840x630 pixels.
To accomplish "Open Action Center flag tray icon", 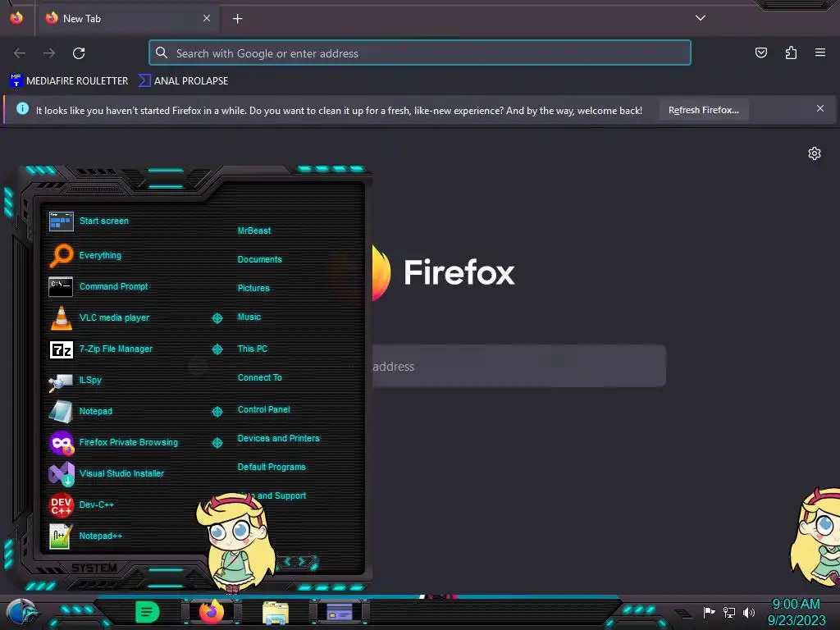I will tap(709, 612).
